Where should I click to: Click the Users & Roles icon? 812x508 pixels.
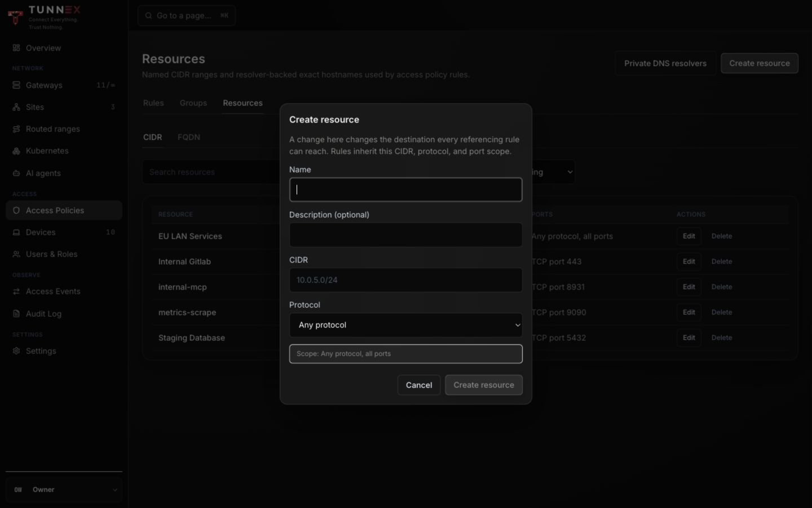tap(16, 255)
